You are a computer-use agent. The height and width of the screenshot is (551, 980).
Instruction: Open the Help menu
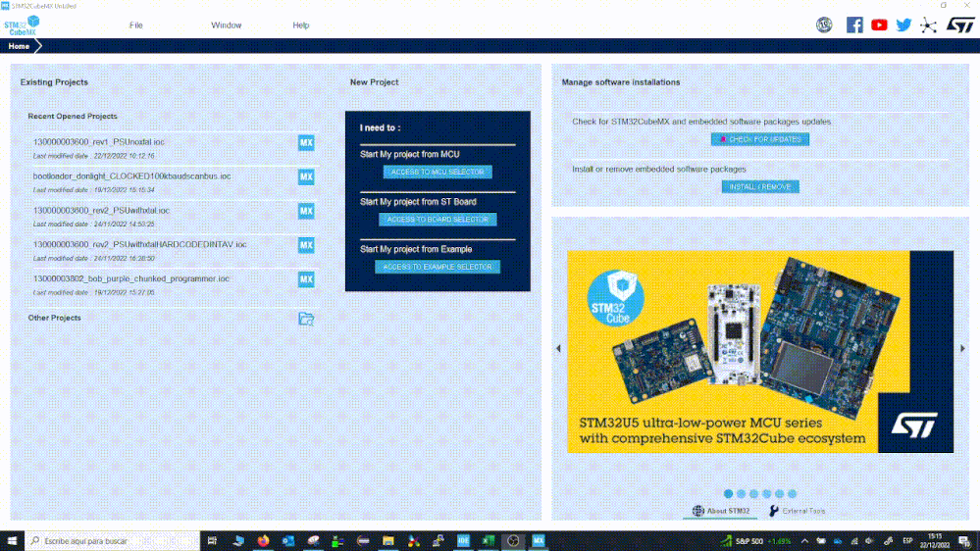click(x=300, y=25)
